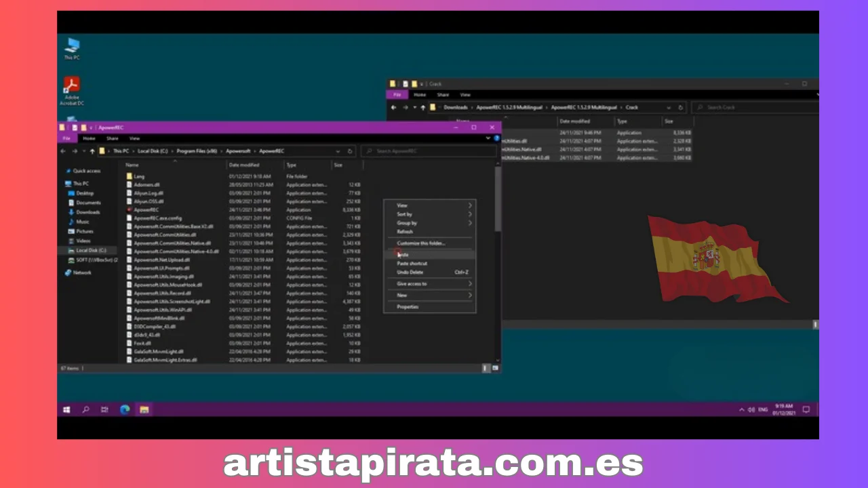Open the View tab in ApowerREC window

click(134, 138)
